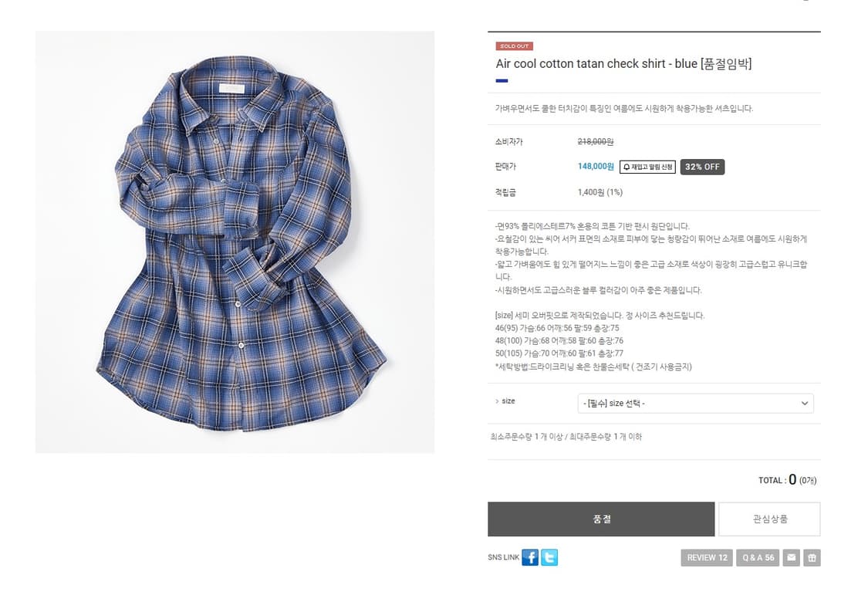The image size is (868, 595).
Task: Click the 148,000원 sale price
Action: coord(596,167)
